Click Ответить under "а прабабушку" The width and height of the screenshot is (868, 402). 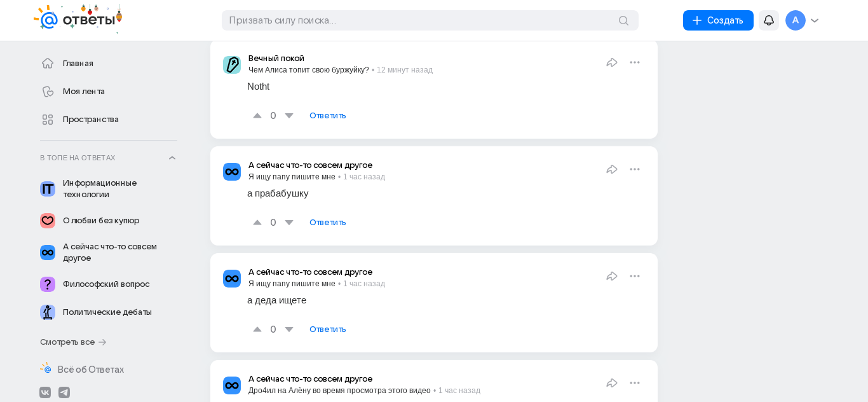(x=327, y=222)
